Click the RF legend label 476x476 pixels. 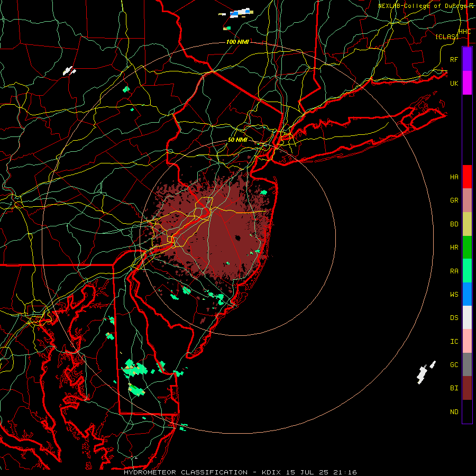click(454, 59)
